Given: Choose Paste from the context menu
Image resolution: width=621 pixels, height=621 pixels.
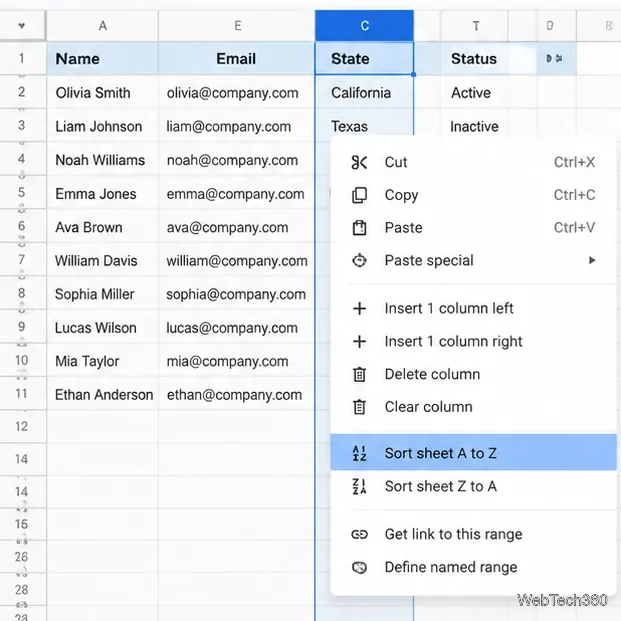Looking at the screenshot, I should click(473, 228).
